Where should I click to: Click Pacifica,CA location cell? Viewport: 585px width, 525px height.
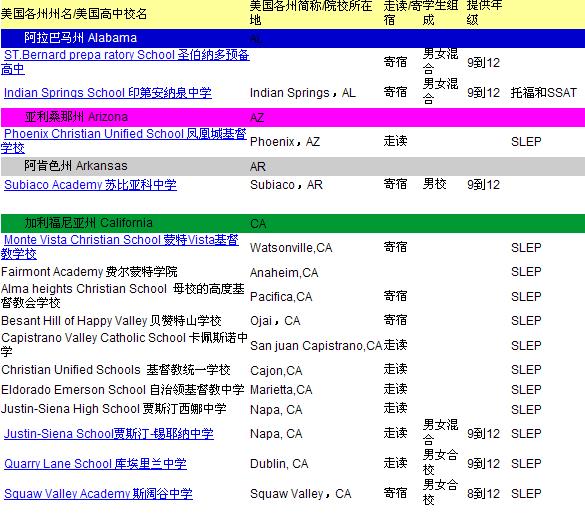click(x=281, y=297)
